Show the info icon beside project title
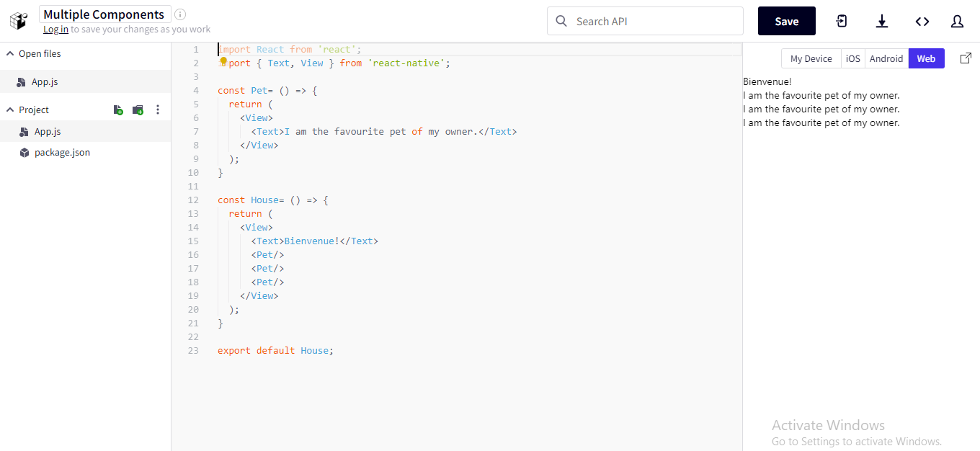Screen dimensions: 980x451 [180, 14]
